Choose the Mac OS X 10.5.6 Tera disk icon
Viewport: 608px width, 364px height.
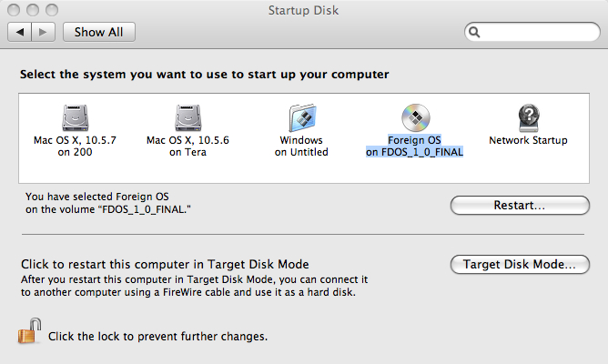188,117
